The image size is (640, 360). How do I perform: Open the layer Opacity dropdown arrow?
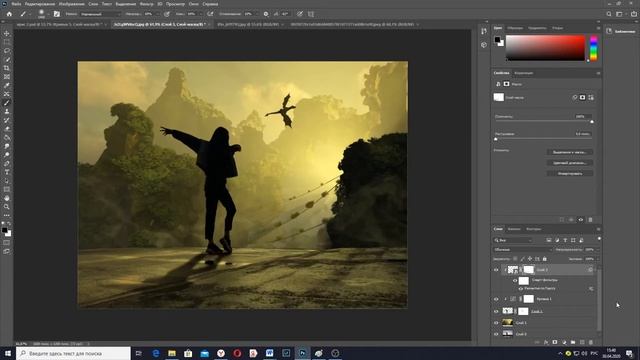point(598,249)
